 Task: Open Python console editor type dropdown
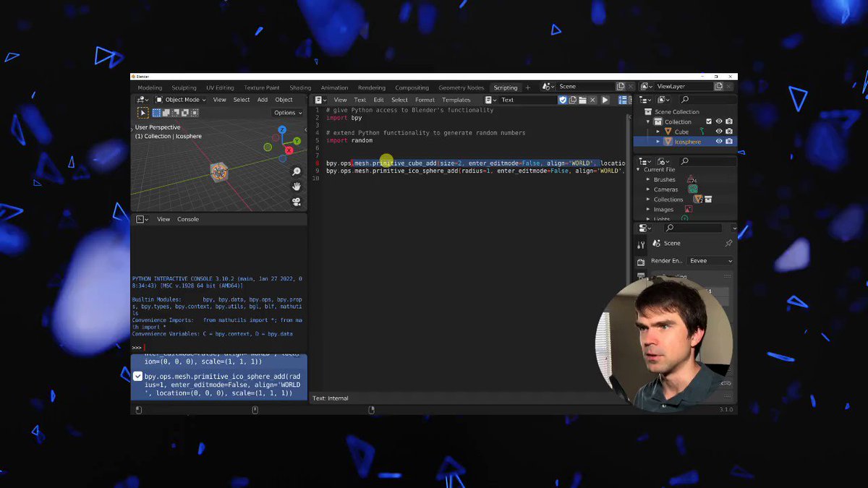coord(142,219)
